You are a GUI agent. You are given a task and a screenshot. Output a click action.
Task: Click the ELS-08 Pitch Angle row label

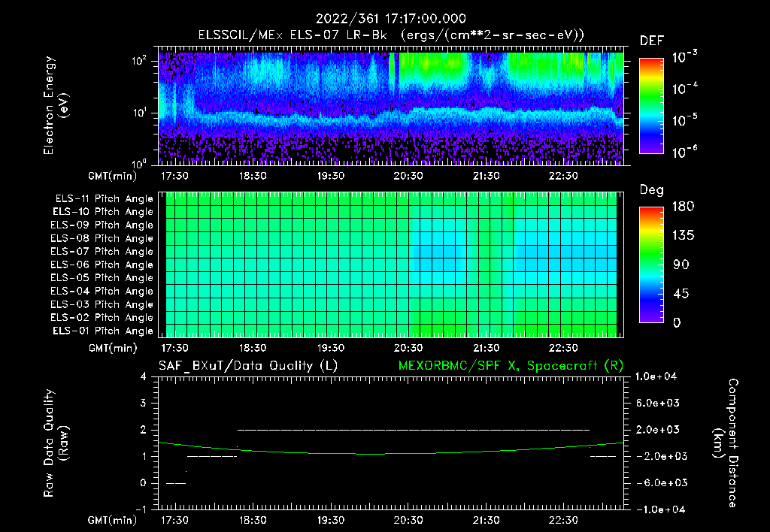102,238
